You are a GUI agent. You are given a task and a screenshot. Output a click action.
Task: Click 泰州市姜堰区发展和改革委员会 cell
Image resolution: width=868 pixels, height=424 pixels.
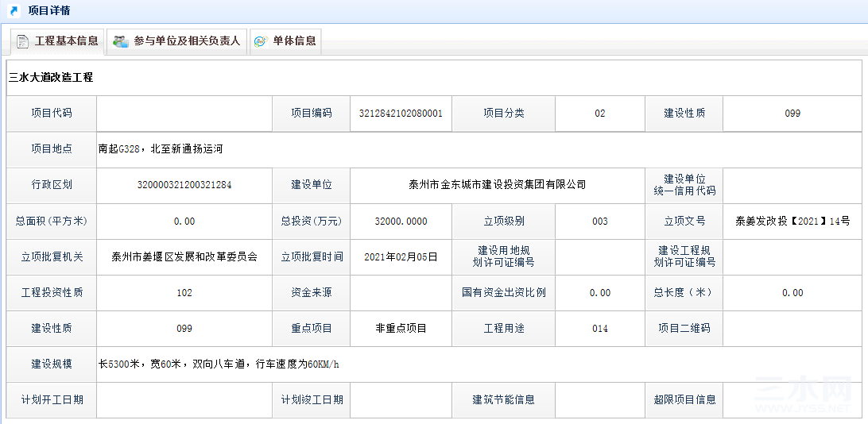184,257
